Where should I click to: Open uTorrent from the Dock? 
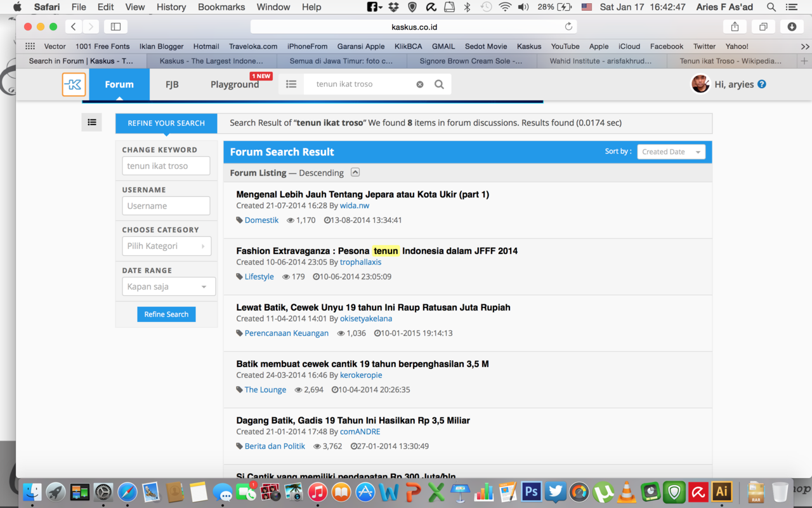(603, 491)
